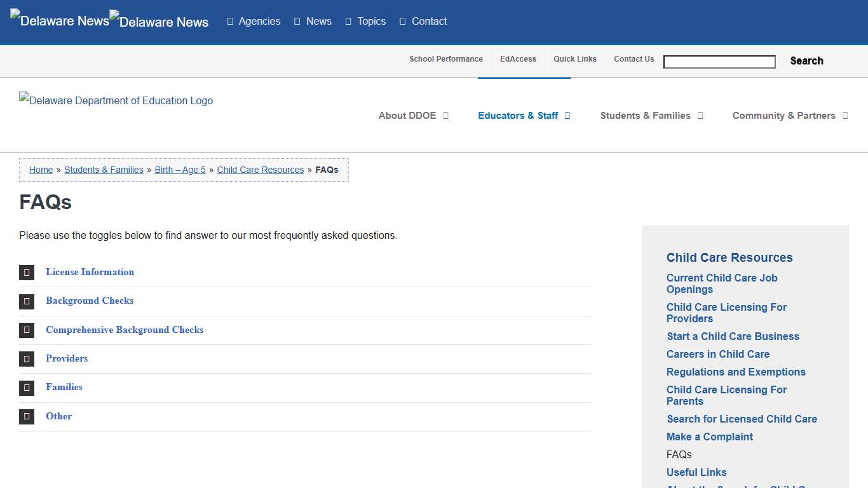
Task: Click the first Delaware News logo image
Action: tap(60, 20)
